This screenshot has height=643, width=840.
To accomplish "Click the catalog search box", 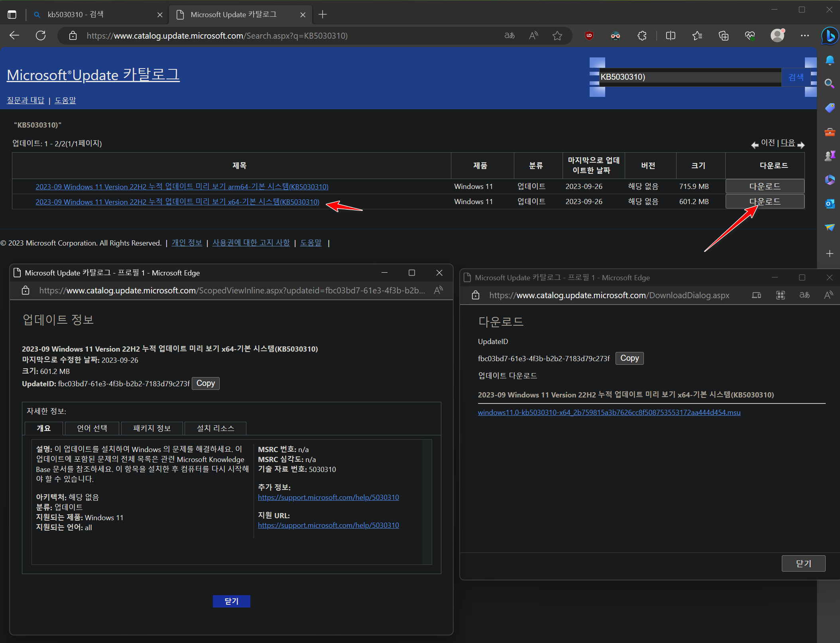I will (690, 77).
